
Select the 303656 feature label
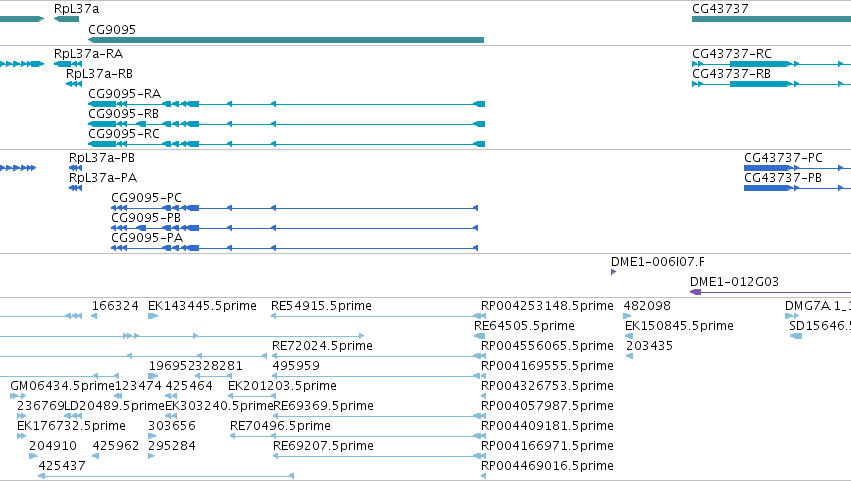point(172,427)
